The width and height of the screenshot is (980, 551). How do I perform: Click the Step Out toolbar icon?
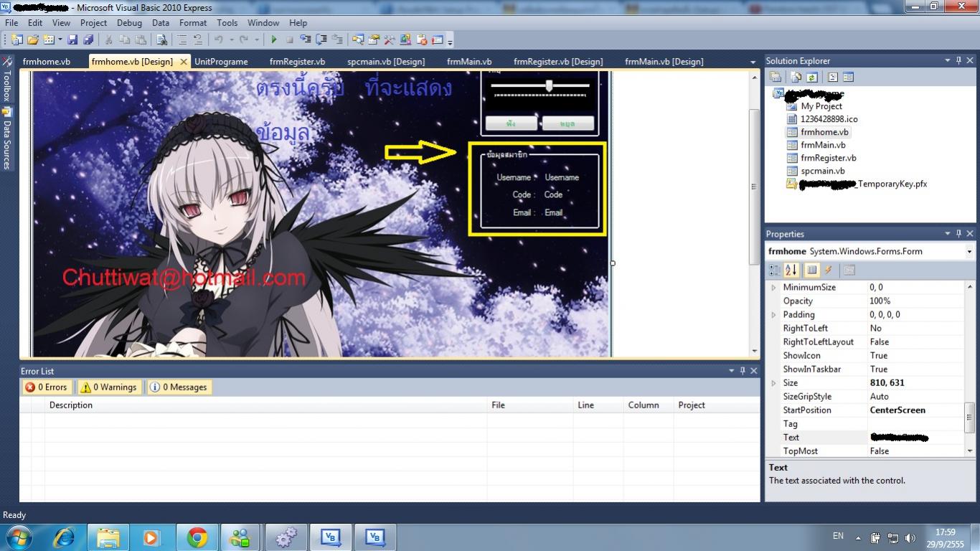point(337,39)
